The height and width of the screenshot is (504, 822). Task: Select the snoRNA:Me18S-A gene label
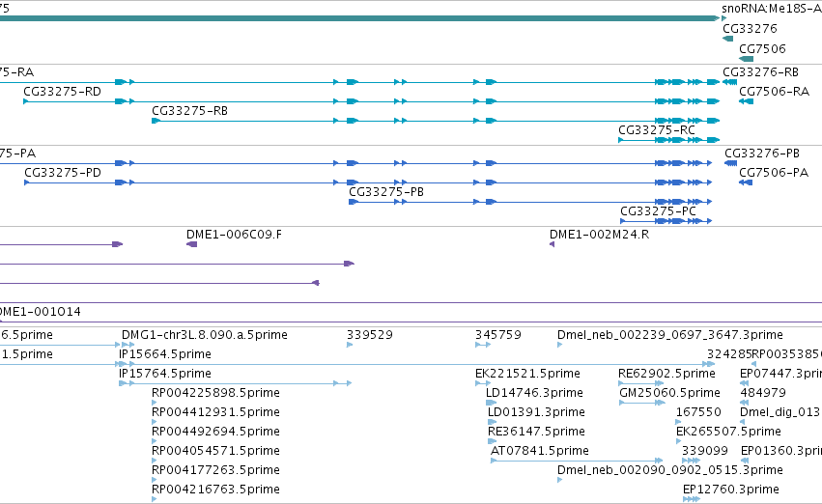click(x=772, y=9)
